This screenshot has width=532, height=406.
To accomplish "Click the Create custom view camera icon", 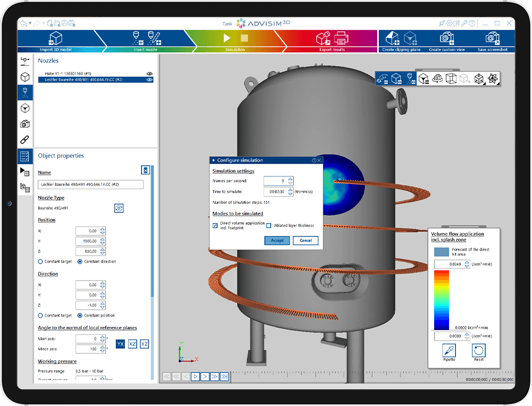I will pyautogui.click(x=446, y=38).
